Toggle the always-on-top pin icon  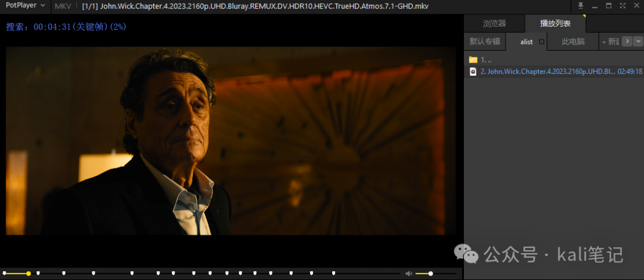tap(581, 6)
